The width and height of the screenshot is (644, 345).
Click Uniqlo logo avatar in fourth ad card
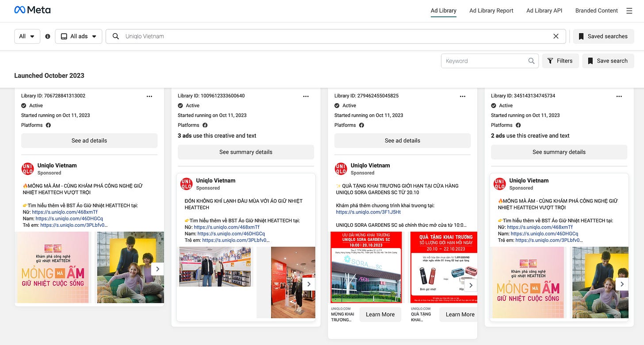click(x=500, y=184)
